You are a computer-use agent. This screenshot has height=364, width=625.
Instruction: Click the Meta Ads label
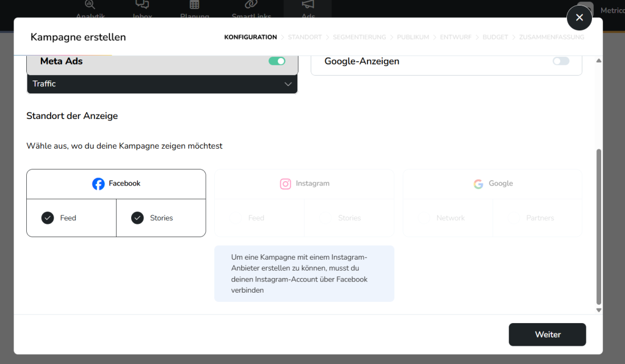coord(62,61)
